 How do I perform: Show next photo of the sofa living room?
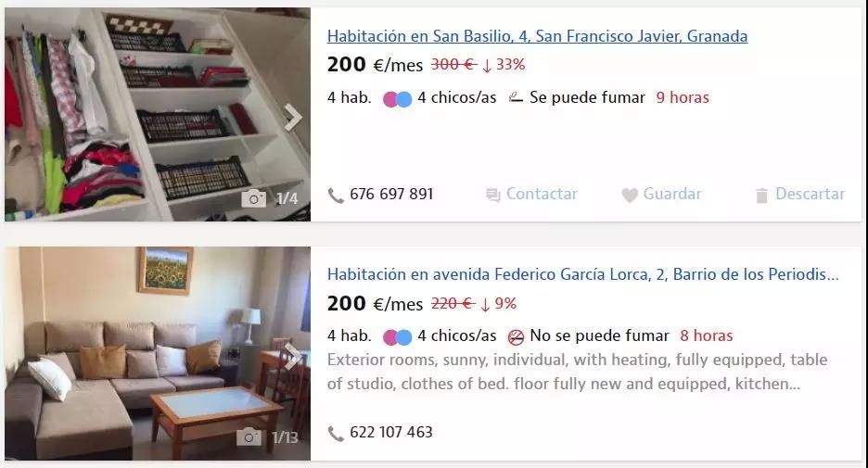(293, 355)
